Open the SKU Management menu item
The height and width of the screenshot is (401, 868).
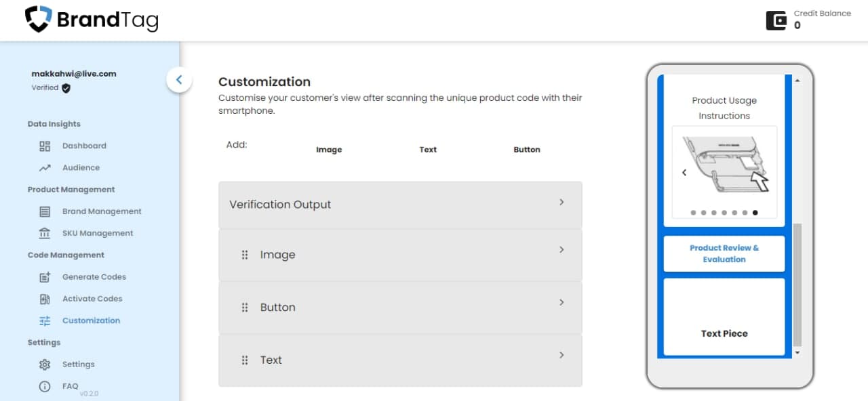[98, 233]
